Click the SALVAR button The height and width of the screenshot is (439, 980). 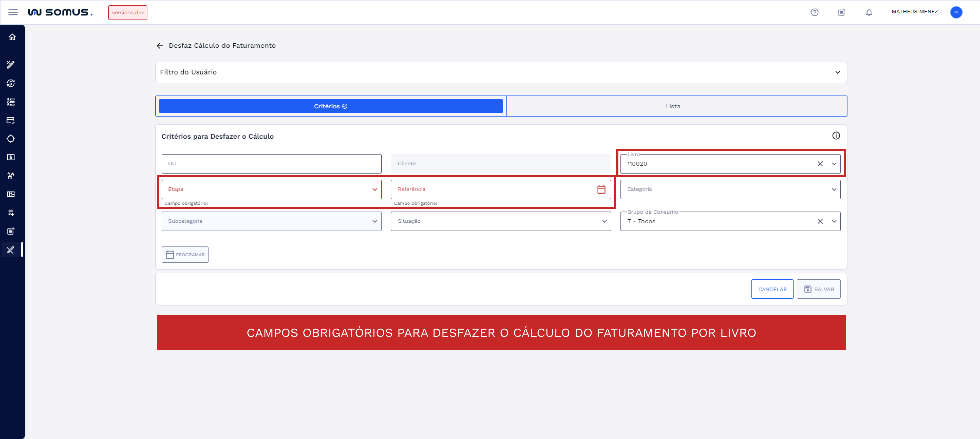(x=819, y=289)
